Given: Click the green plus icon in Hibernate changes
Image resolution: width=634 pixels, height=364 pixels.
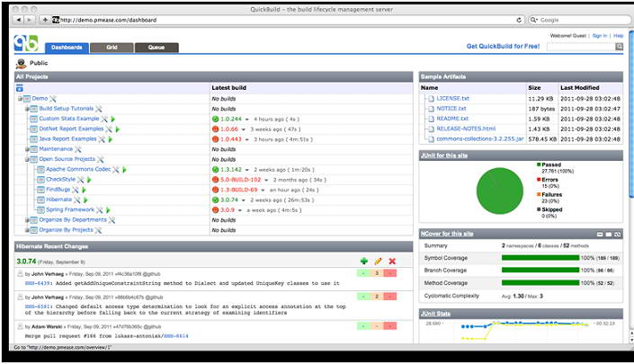Looking at the screenshot, I should point(364,262).
